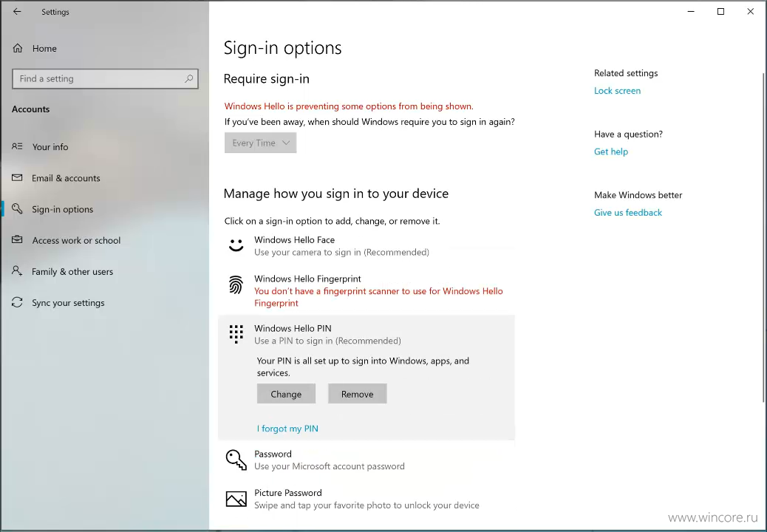Viewport: 767px width, 532px height.
Task: Click the Windows Hello Face smiley icon
Action: pyautogui.click(x=236, y=245)
